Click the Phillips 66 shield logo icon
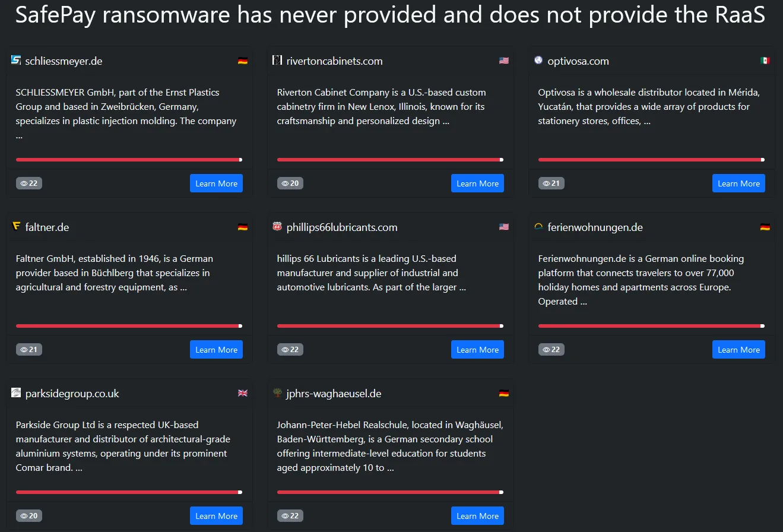Viewport: 783px width, 532px height. pyautogui.click(x=277, y=226)
